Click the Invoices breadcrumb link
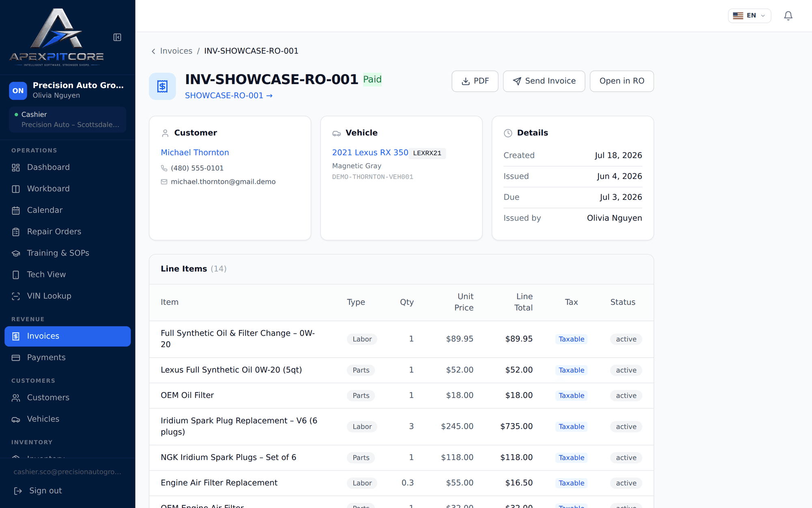The height and width of the screenshot is (508, 812). [x=176, y=51]
